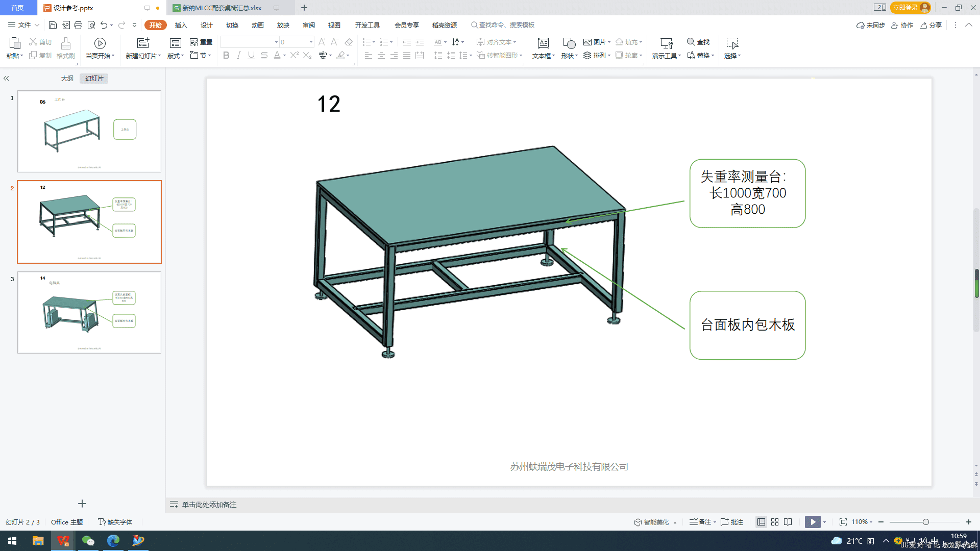Click the Collaborate (协作) button

(x=902, y=25)
